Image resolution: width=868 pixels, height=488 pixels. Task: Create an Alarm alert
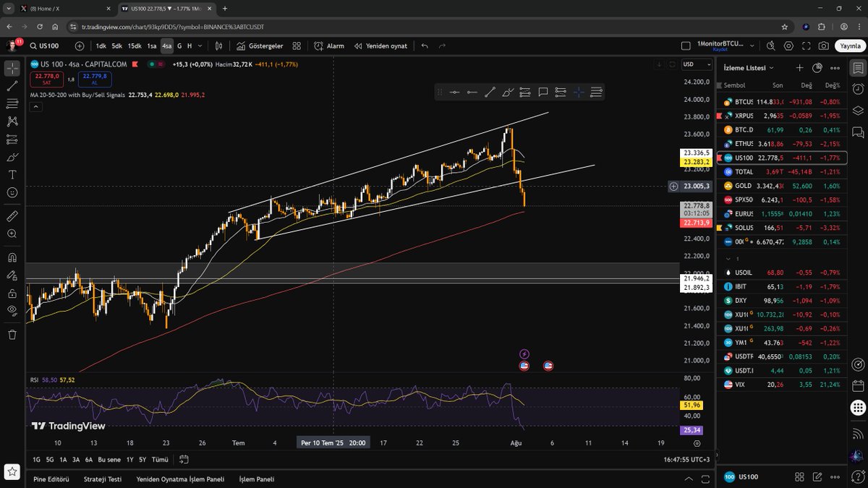coord(329,46)
